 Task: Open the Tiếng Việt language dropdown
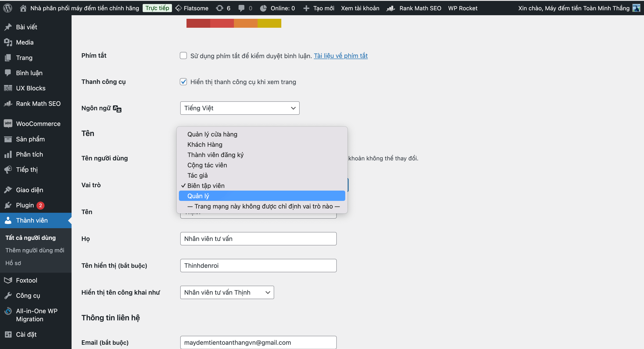click(239, 108)
